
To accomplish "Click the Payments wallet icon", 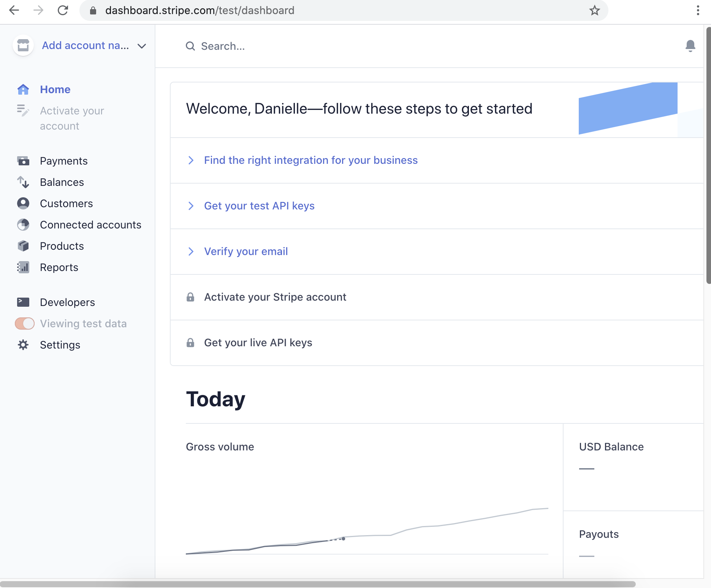I will pos(23,161).
